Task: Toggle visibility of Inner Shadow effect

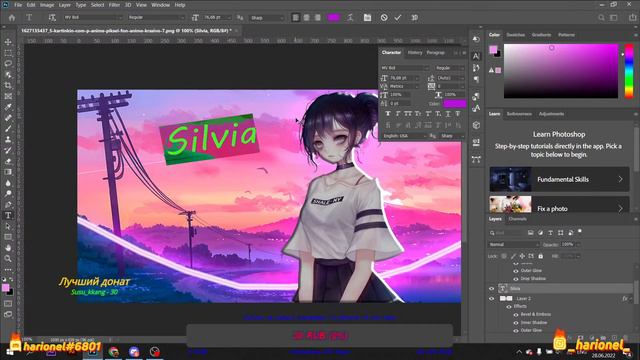Action: point(516,322)
